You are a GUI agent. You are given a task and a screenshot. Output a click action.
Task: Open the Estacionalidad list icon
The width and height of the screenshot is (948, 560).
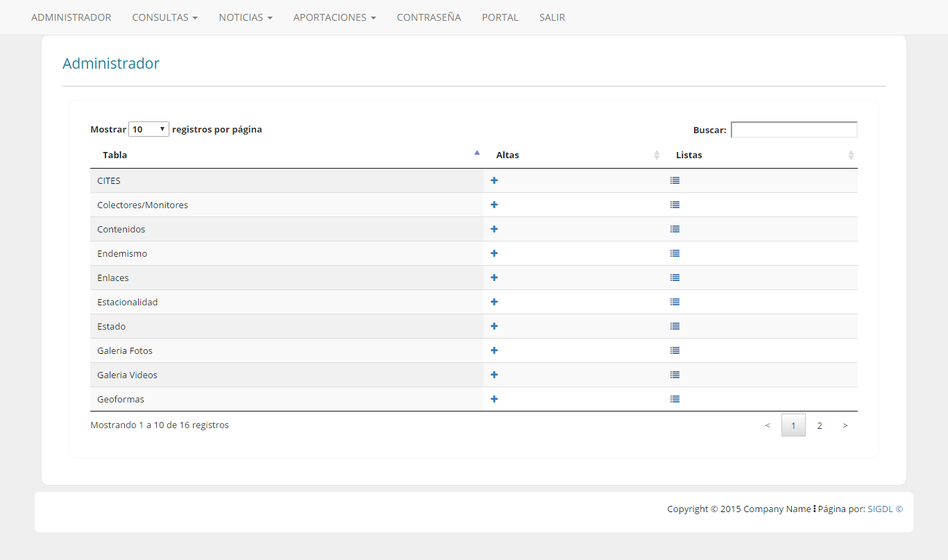click(675, 302)
